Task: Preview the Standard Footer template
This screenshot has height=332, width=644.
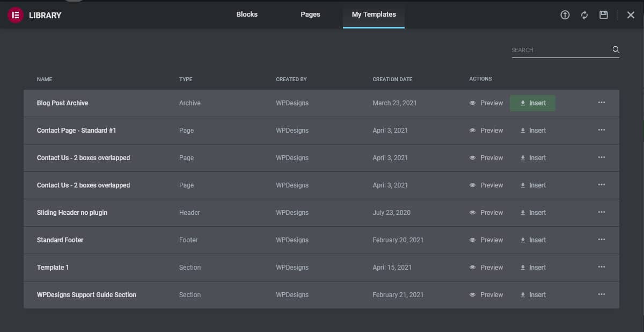Action: pos(486,240)
